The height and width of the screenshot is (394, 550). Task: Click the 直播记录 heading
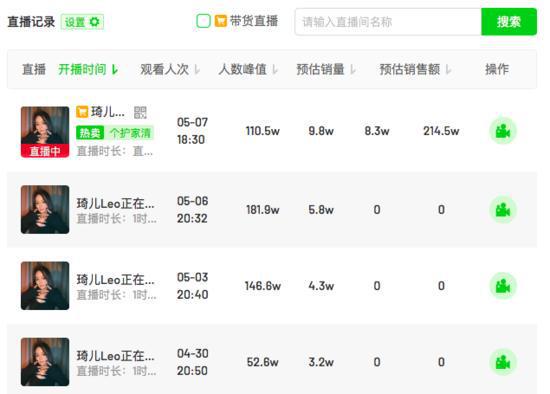[31, 22]
